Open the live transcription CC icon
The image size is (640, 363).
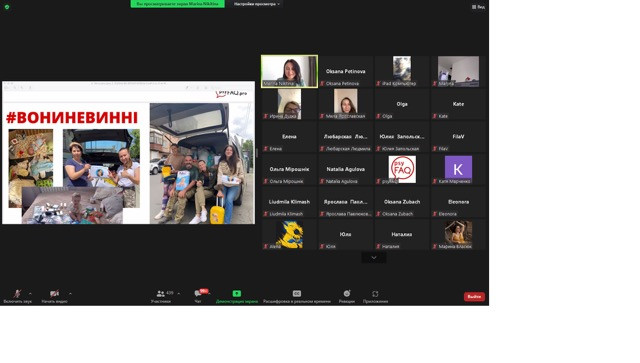297,294
